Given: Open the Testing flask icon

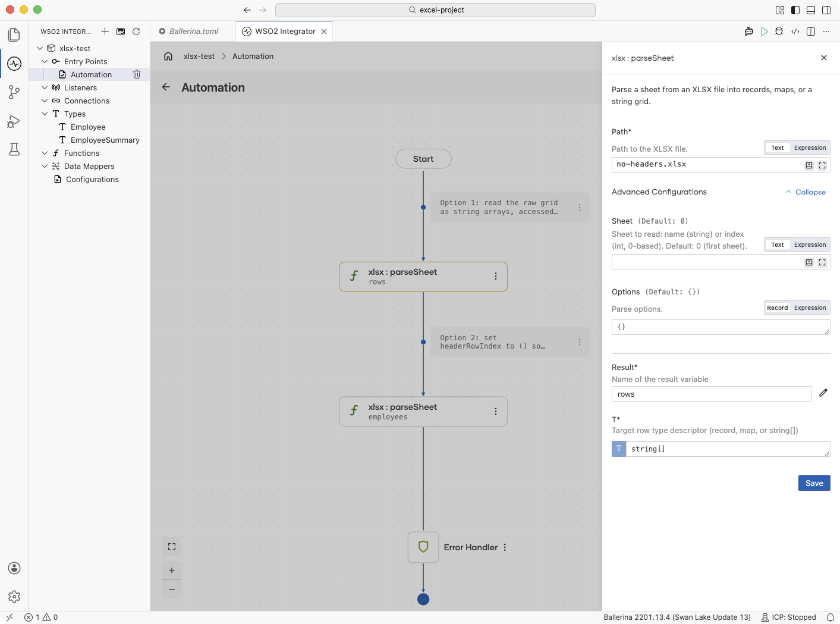Looking at the screenshot, I should [x=14, y=149].
